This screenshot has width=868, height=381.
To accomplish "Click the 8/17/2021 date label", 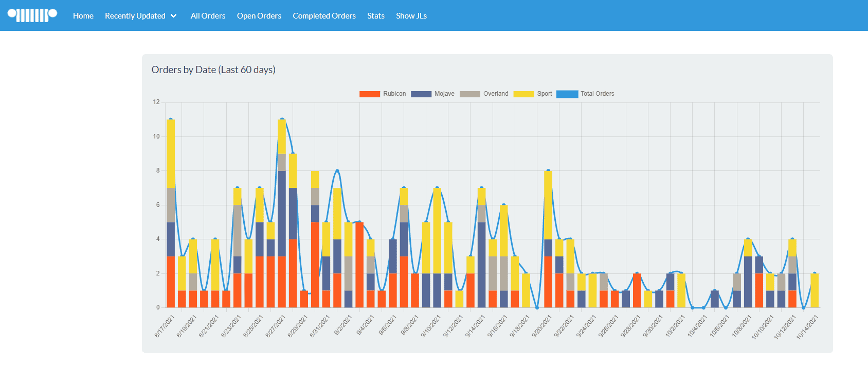I will 165,326.
